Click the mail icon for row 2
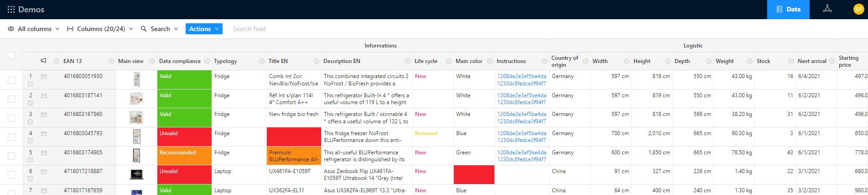This screenshot has height=195, width=868. [x=44, y=96]
